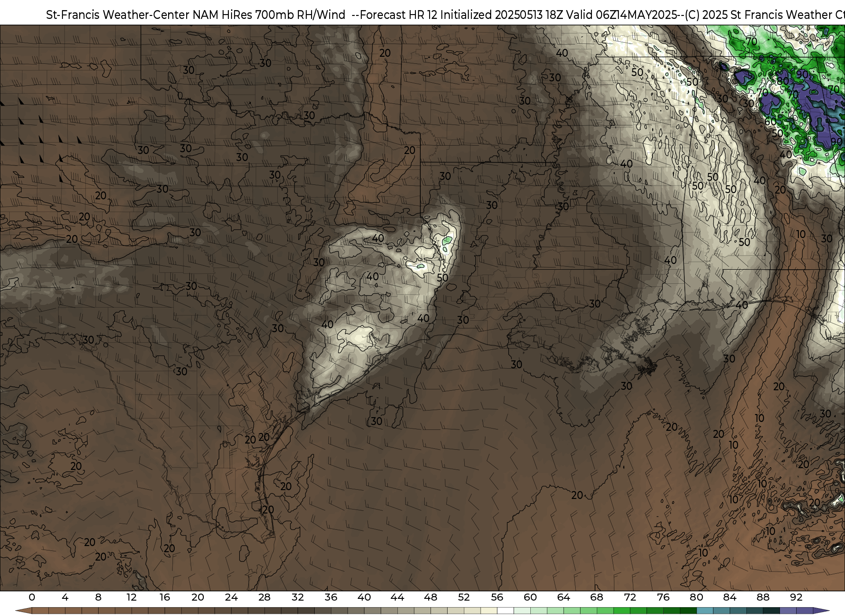Click the '16' color bar label
Image resolution: width=845 pixels, height=616 pixels.
coord(165,598)
